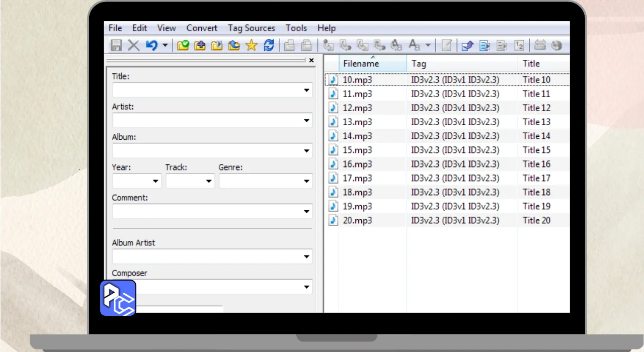Screen dimensions: 644x352
Task: Select the file 15.mp3
Action: pos(357,150)
